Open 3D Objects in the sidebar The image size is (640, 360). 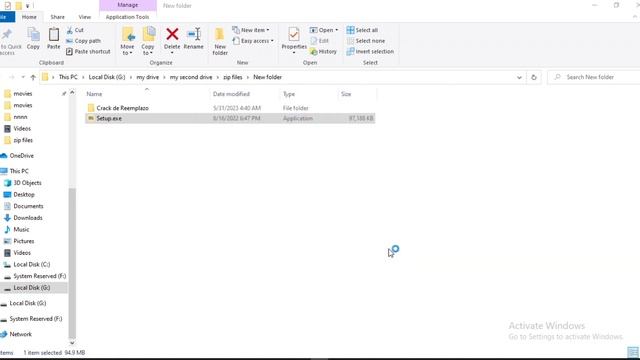pyautogui.click(x=27, y=183)
